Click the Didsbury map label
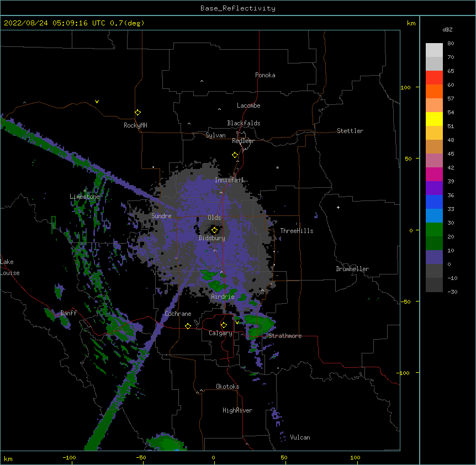476x465 pixels. [212, 238]
